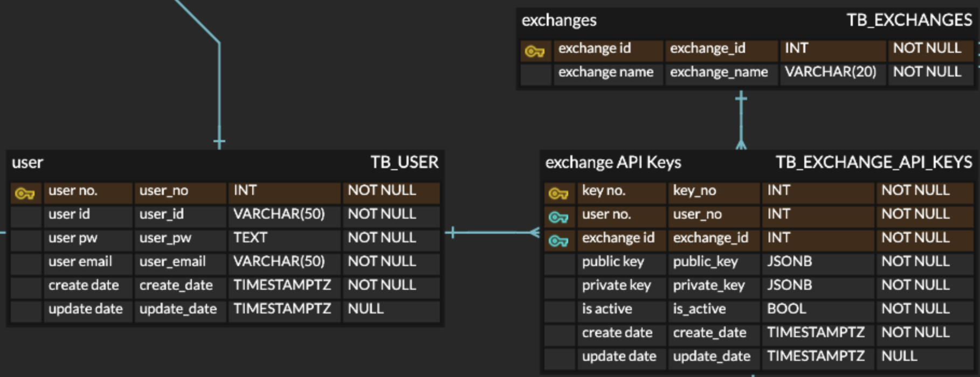The width and height of the screenshot is (980, 377).
Task: Select the TB_EXCHANGES table name header
Action: (909, 20)
